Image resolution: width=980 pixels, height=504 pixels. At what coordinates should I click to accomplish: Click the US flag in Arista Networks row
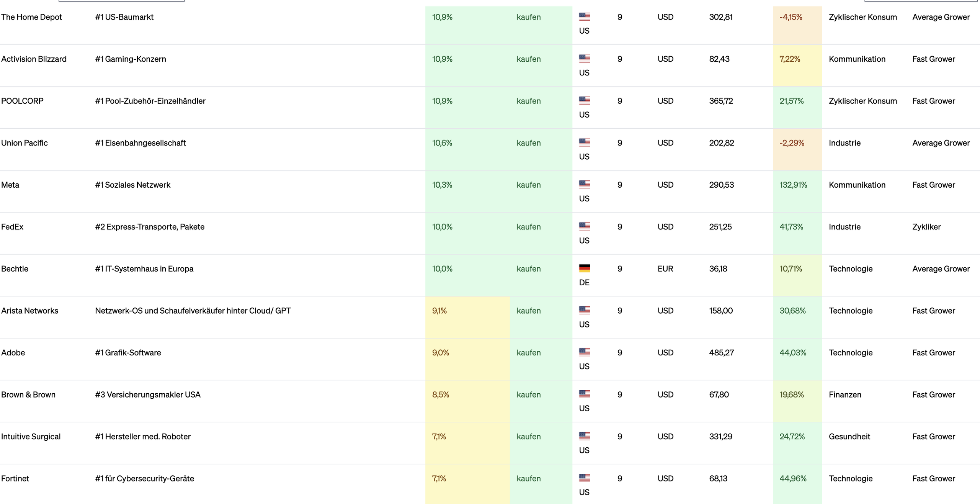pos(584,310)
